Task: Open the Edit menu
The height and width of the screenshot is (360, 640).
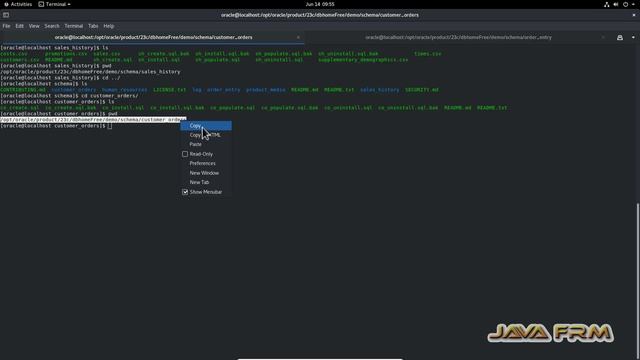Action: point(20,26)
